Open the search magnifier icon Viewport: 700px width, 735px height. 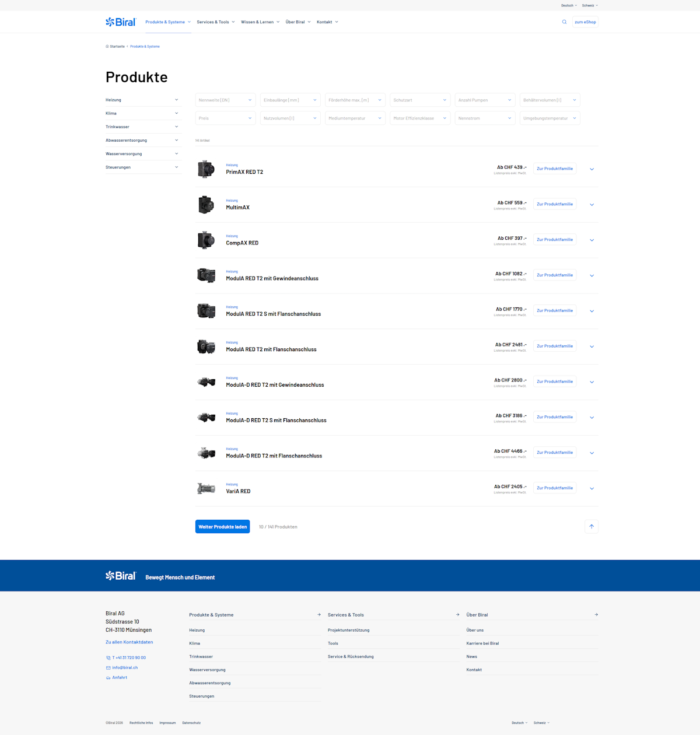[x=564, y=22]
